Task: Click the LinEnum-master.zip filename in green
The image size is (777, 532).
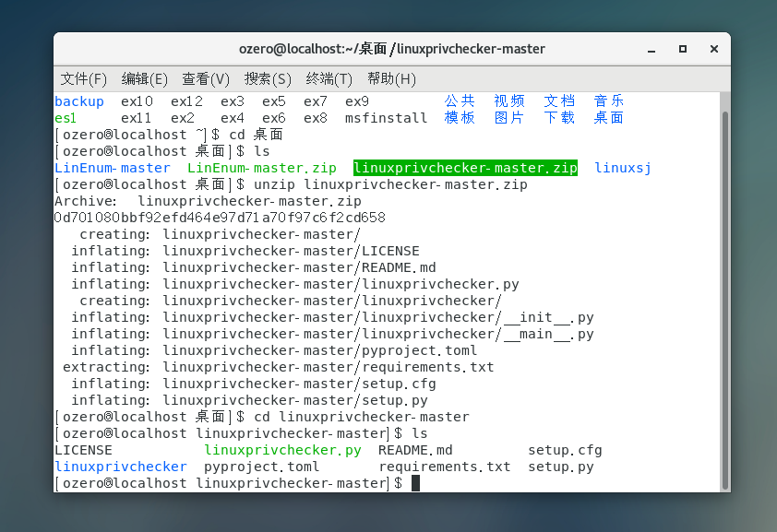Action: click(x=262, y=168)
